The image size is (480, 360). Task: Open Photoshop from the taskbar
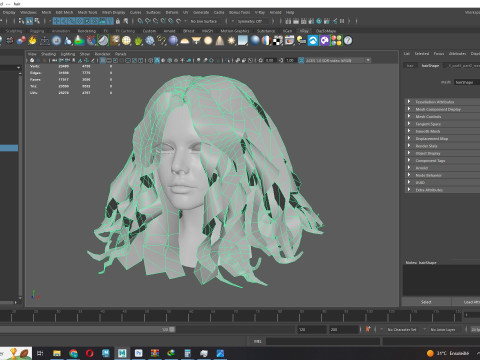click(x=138, y=353)
